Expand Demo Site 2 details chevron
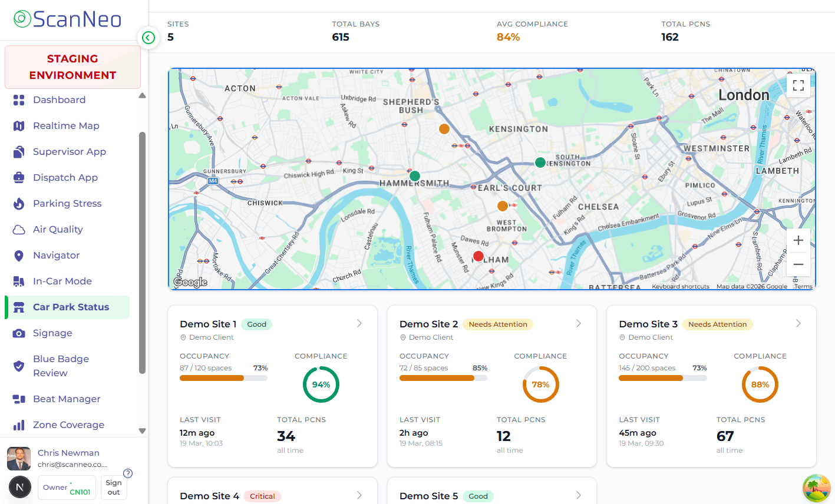 click(x=579, y=323)
